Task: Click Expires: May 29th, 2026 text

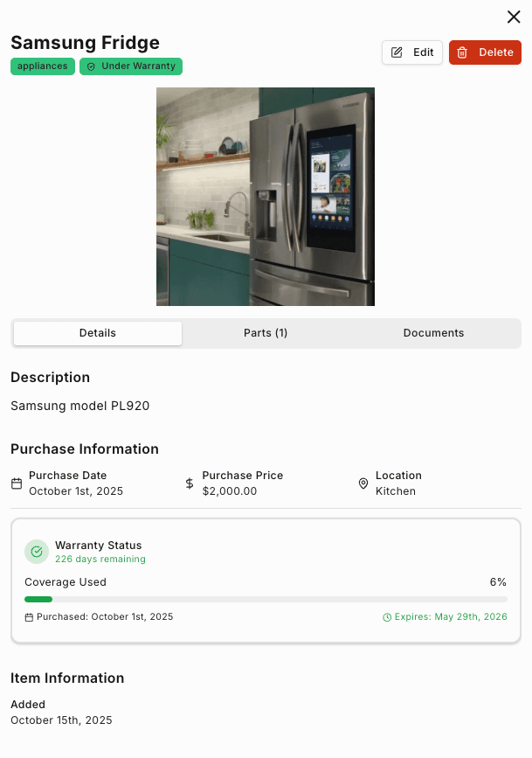Action: [451, 616]
